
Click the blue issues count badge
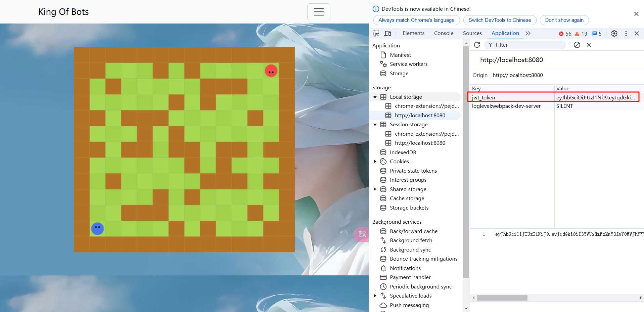597,34
